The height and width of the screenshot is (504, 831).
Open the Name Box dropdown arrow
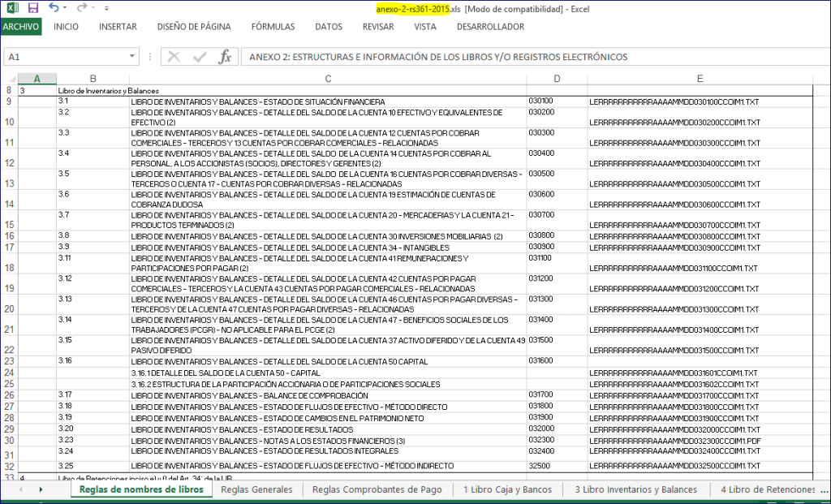[132, 57]
